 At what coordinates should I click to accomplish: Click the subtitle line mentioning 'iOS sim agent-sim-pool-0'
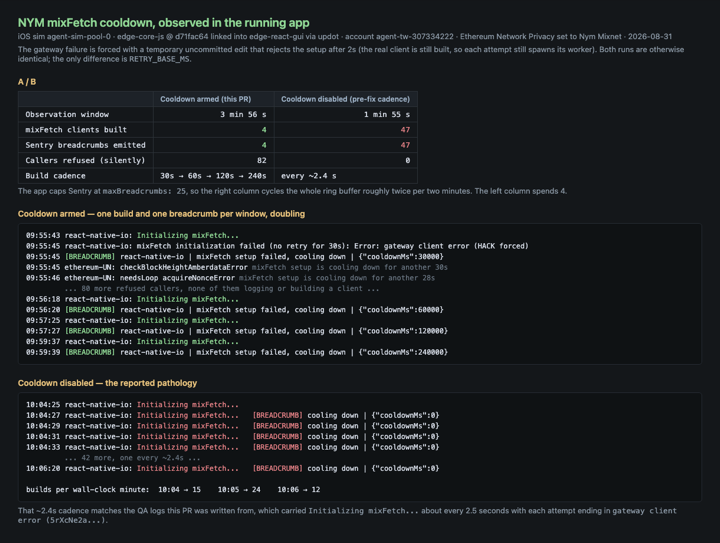point(345,36)
